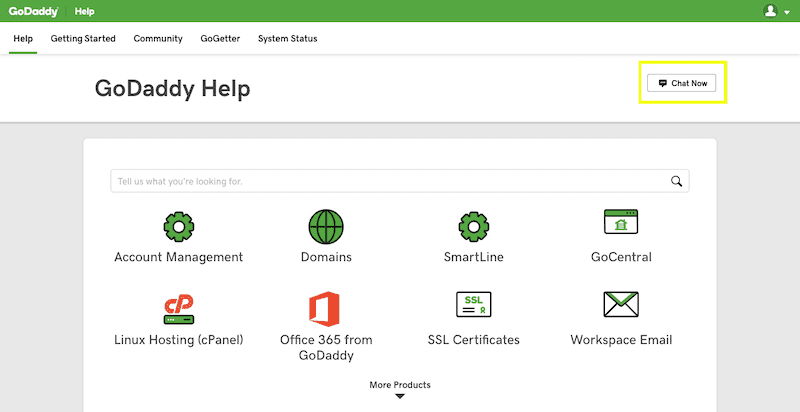Image resolution: width=800 pixels, height=412 pixels.
Task: Focus the 'Tell us what you're looking for' field
Action: tap(400, 181)
